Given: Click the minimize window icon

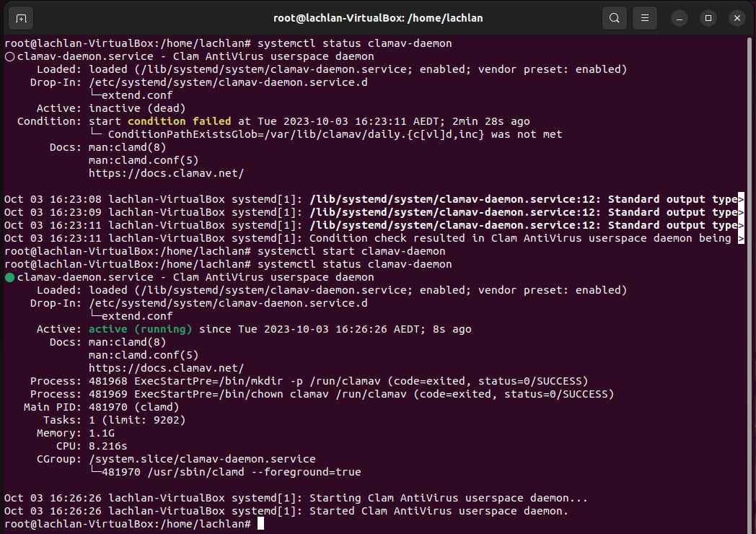Looking at the screenshot, I should [x=679, y=17].
